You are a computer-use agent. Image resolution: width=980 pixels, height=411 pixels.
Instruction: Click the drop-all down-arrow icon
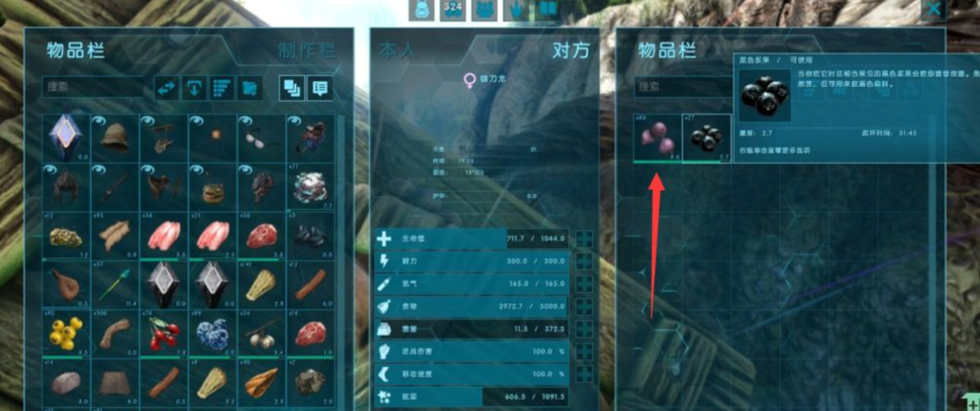[x=194, y=88]
